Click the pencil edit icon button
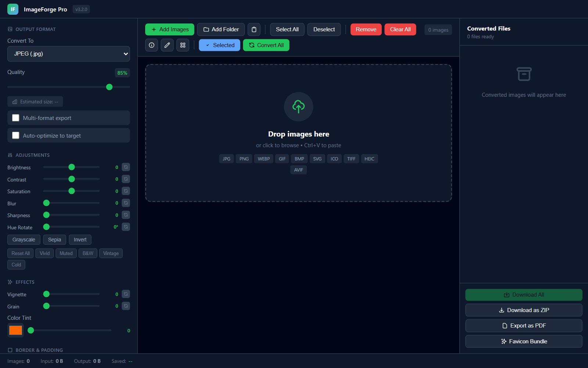 pyautogui.click(x=167, y=45)
